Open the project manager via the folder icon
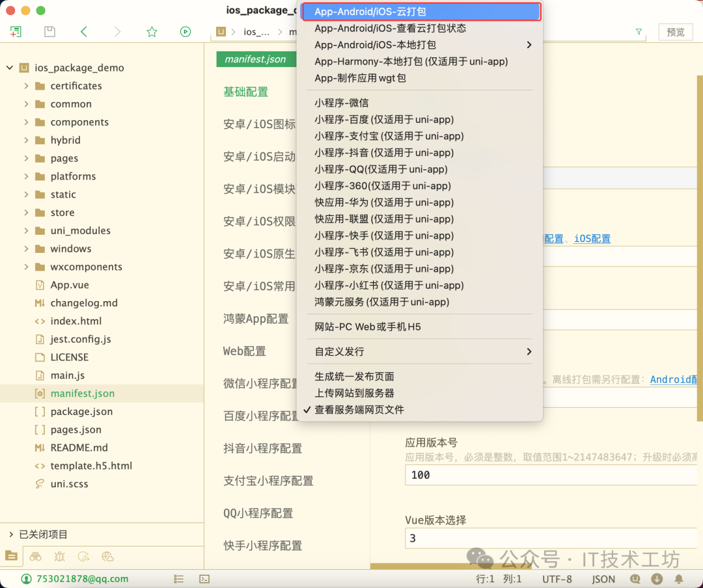Image resolution: width=703 pixels, height=588 pixels. (x=11, y=556)
